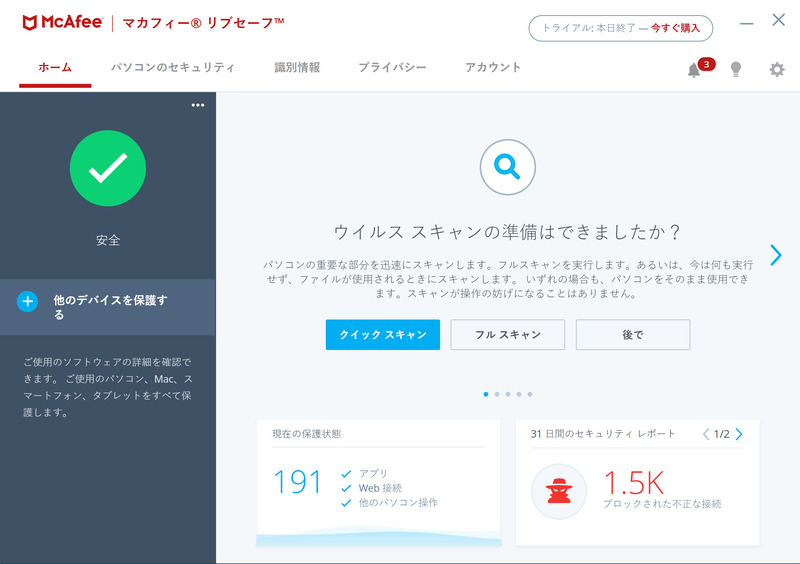Screen dimensions: 800x564
Task: Open settings gear icon
Action: (777, 69)
